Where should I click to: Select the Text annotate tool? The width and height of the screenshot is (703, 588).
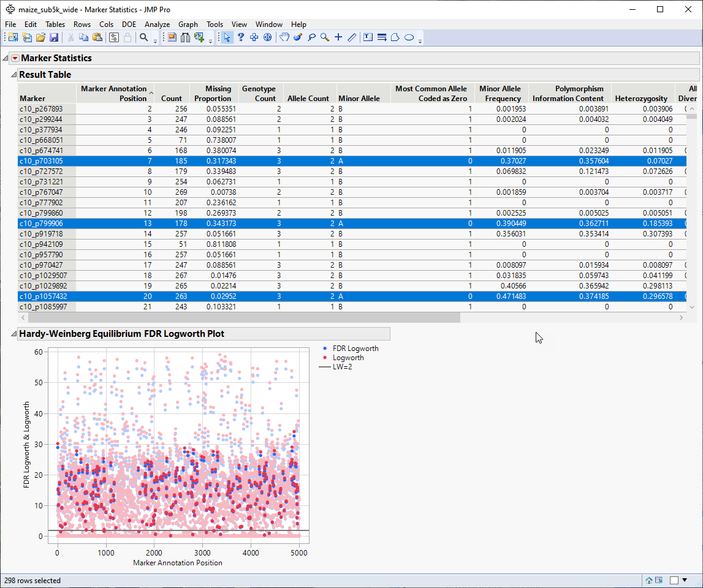(x=368, y=37)
